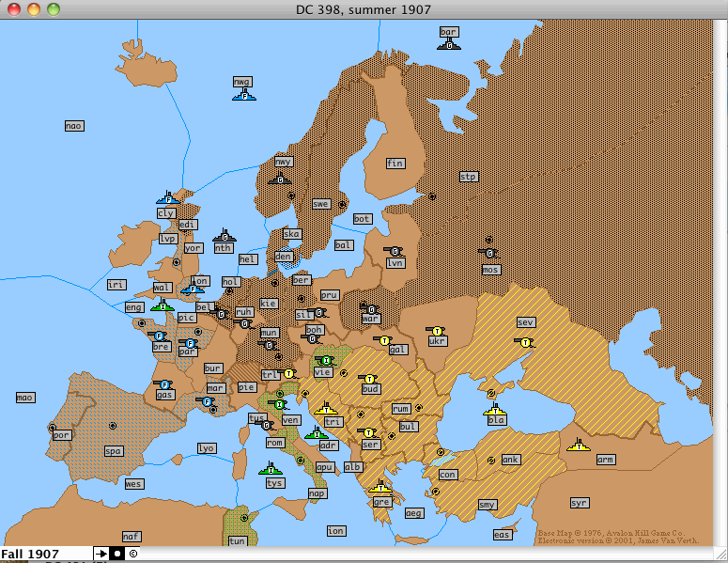Click the 'swe' Sweden label
The height and width of the screenshot is (563, 728).
(321, 204)
